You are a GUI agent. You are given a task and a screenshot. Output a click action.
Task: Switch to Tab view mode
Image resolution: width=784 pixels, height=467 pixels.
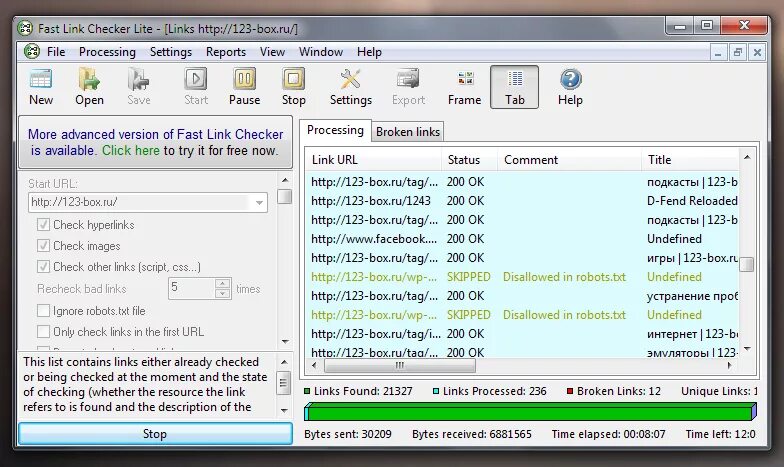coord(514,87)
